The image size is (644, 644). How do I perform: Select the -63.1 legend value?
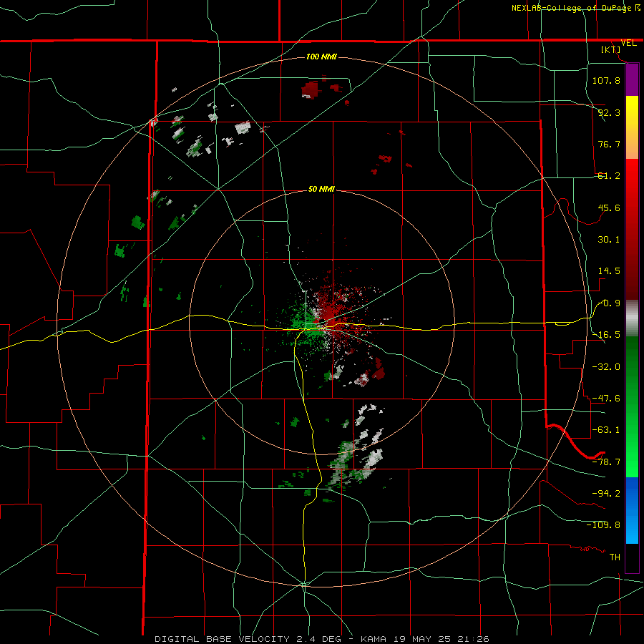[606, 430]
